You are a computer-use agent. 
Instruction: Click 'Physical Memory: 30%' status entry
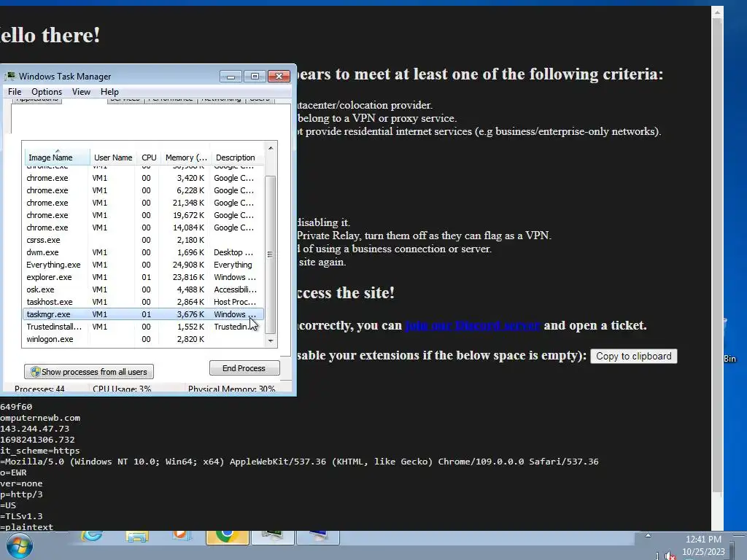231,389
